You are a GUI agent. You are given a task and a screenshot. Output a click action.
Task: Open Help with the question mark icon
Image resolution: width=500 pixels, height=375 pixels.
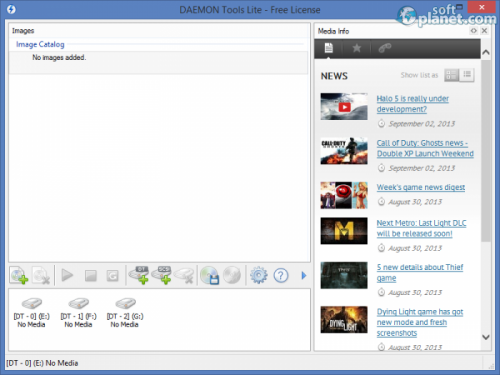[x=281, y=276]
